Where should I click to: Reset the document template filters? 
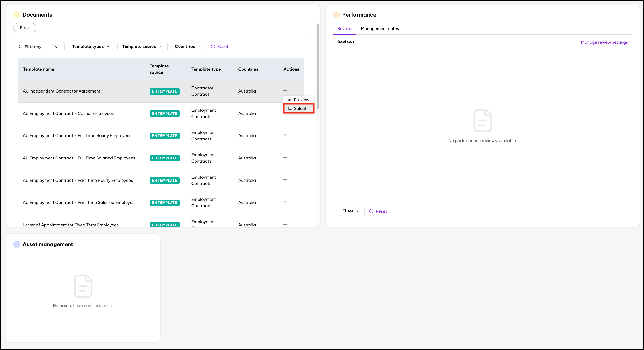tap(220, 46)
